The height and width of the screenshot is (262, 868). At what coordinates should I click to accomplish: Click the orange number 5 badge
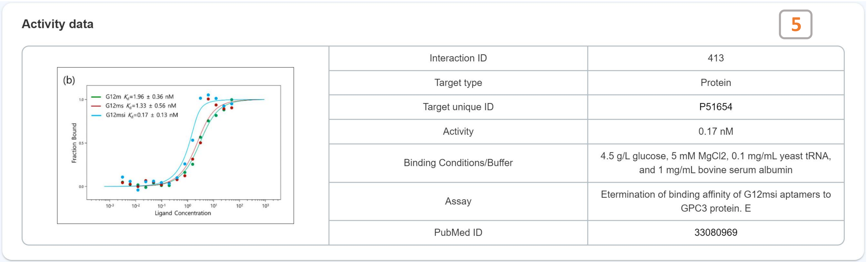coord(795,24)
